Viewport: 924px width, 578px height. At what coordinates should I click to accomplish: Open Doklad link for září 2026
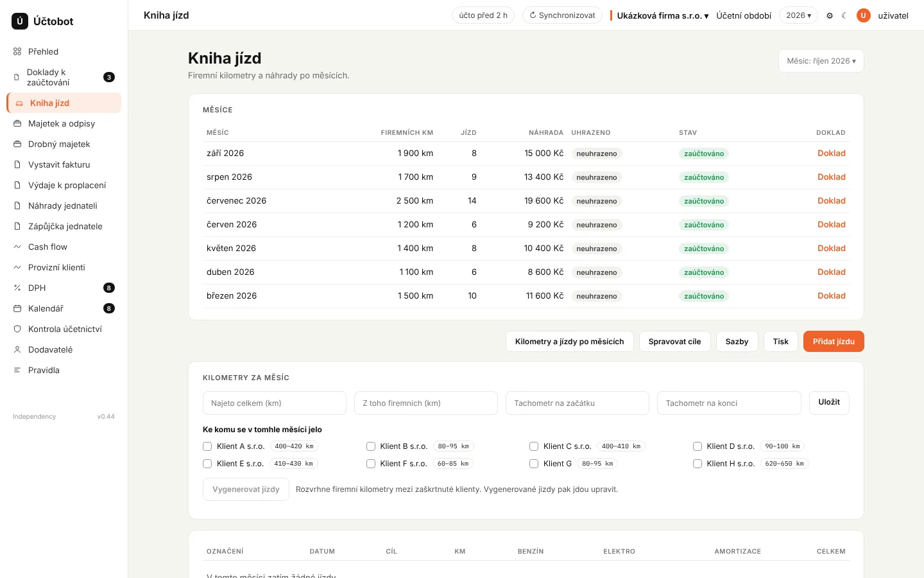[x=832, y=153]
